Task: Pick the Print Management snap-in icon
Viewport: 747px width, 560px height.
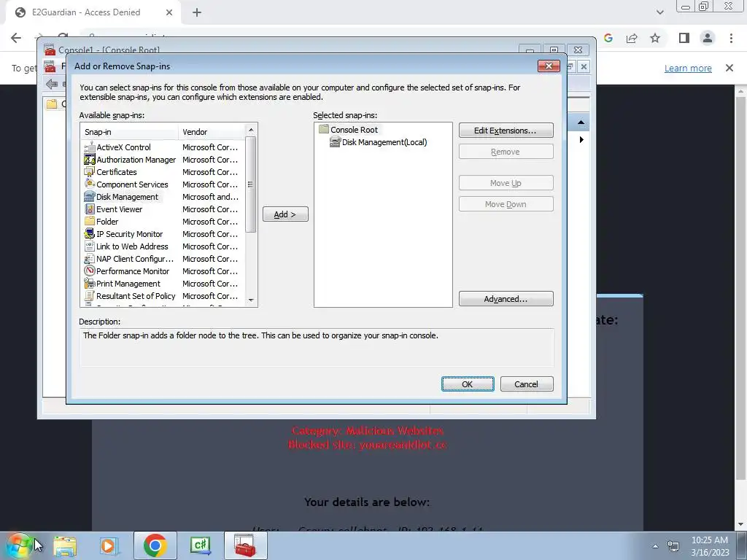Action: 90,284
